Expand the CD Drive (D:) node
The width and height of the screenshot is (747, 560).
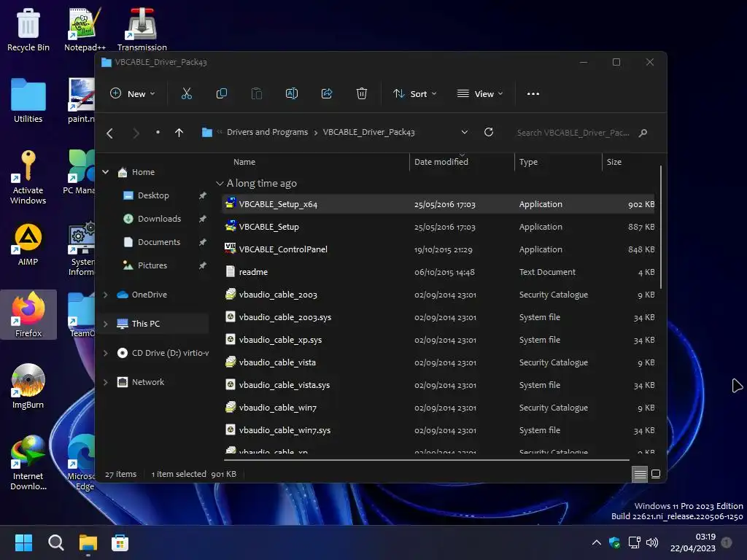[106, 353]
